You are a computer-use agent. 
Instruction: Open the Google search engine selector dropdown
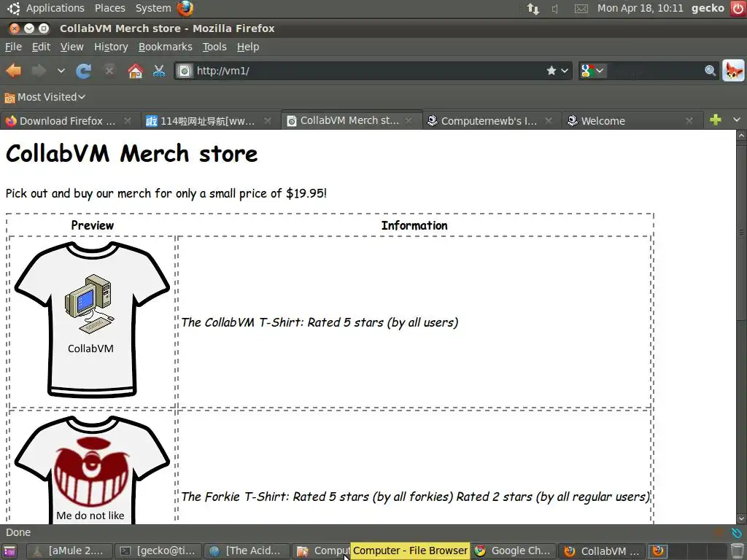coord(592,71)
